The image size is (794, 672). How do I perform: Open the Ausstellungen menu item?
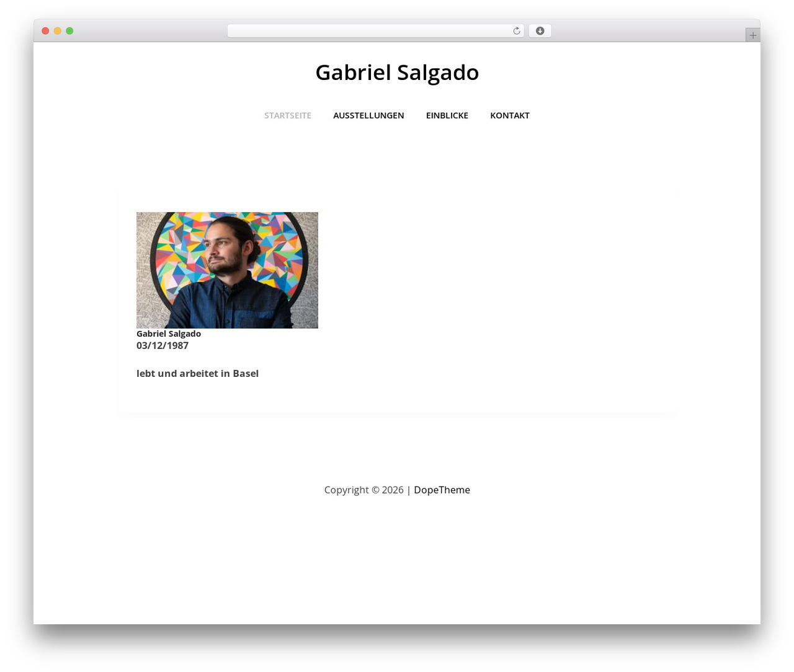[x=368, y=115]
